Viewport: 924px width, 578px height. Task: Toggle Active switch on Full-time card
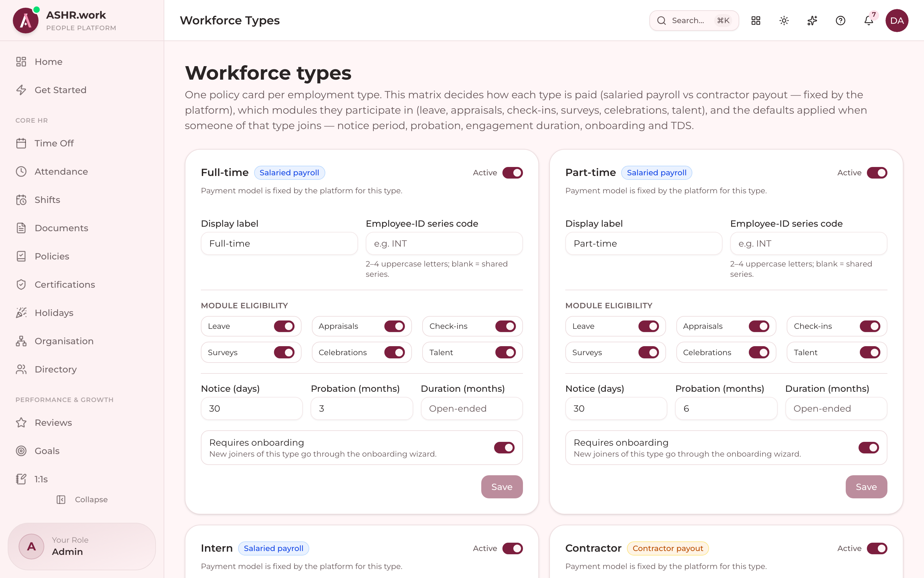(512, 173)
